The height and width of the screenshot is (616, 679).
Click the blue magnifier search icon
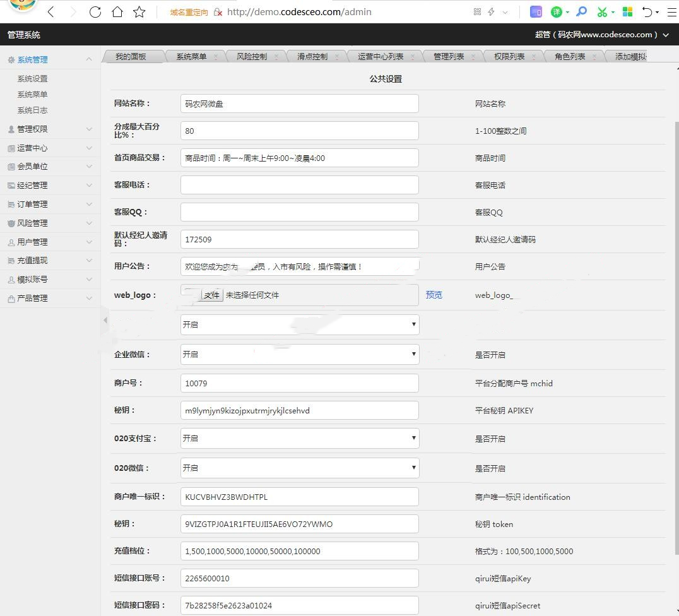click(582, 12)
